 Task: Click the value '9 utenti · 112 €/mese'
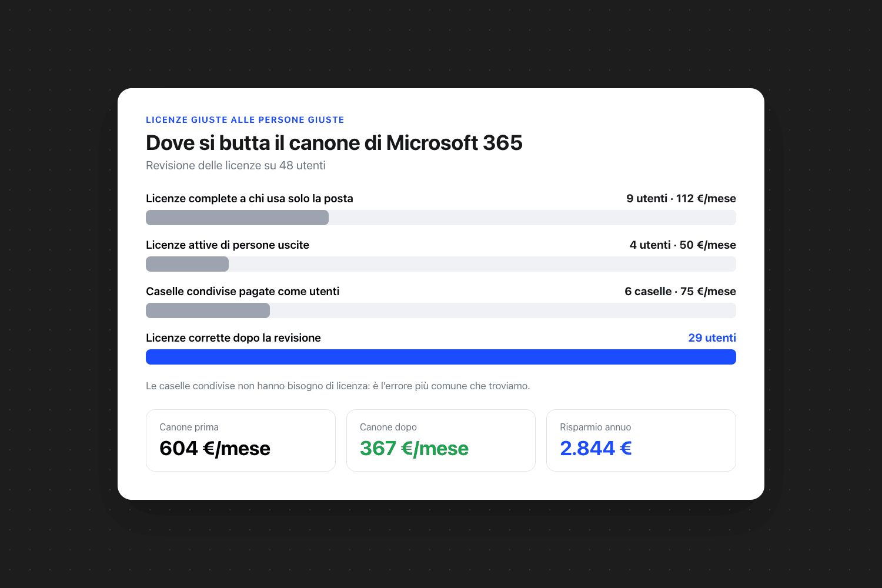click(681, 199)
